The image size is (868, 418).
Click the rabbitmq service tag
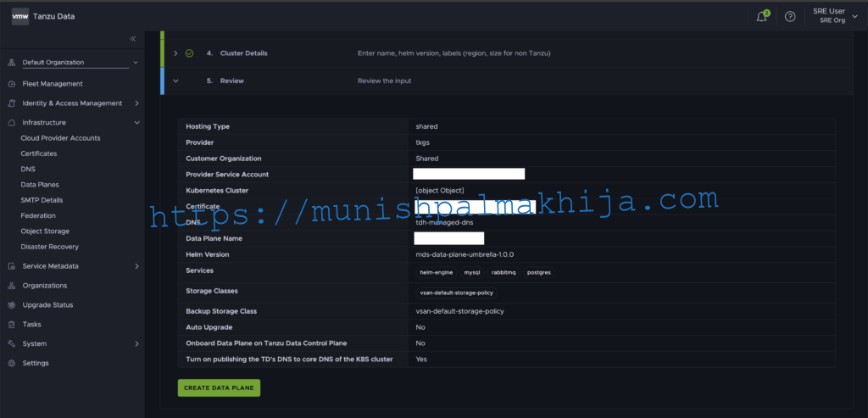[x=504, y=272]
